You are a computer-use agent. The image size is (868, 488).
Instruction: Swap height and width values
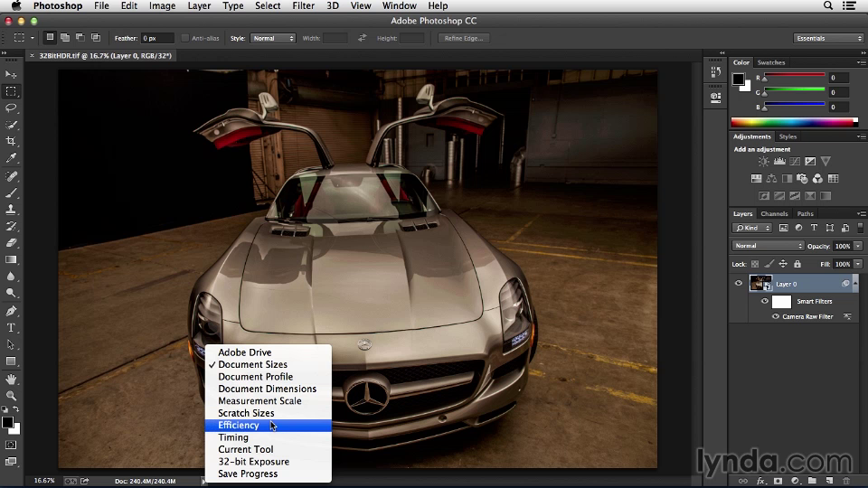[x=362, y=38]
